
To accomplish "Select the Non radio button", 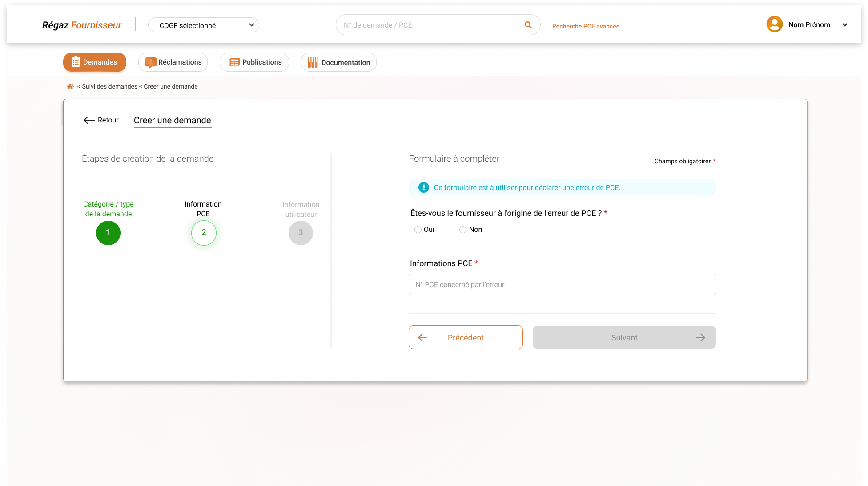I will 463,230.
